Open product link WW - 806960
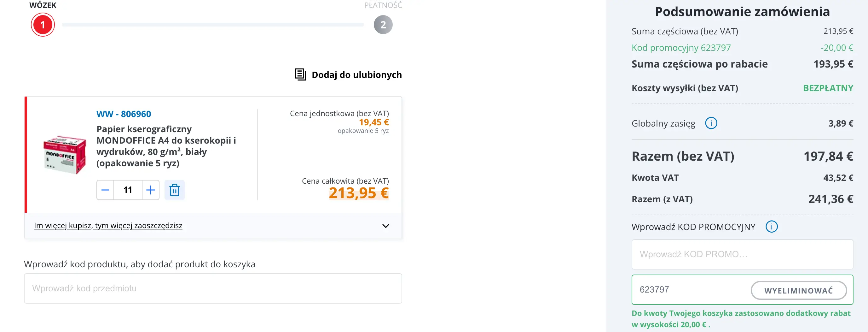The width and height of the screenshot is (868, 332). click(123, 114)
